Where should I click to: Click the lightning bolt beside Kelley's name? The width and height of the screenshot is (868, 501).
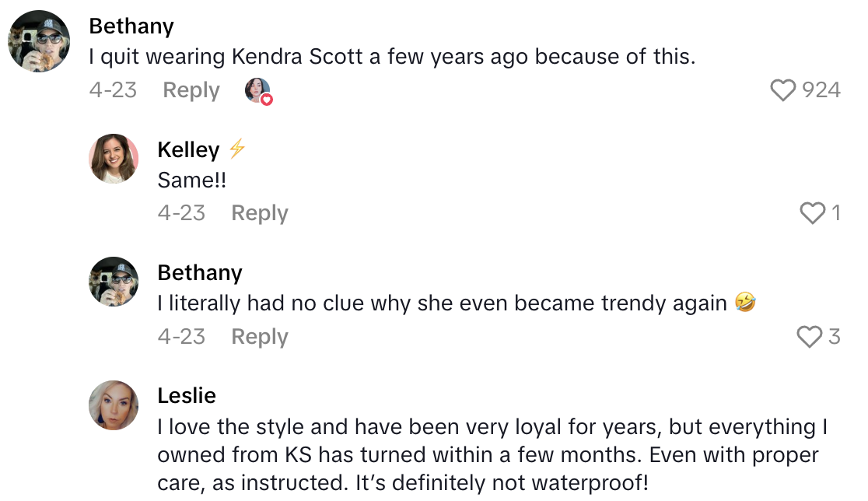[x=237, y=149]
